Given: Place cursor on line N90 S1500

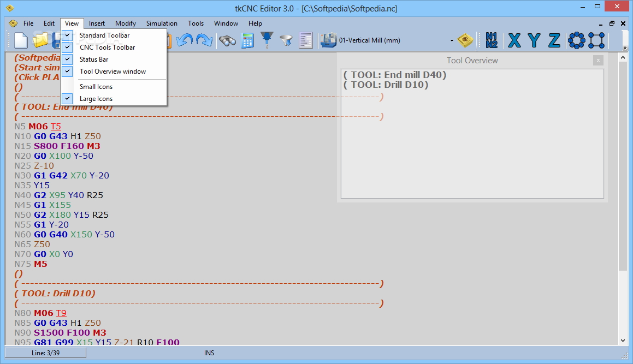Looking at the screenshot, I should click(60, 332).
